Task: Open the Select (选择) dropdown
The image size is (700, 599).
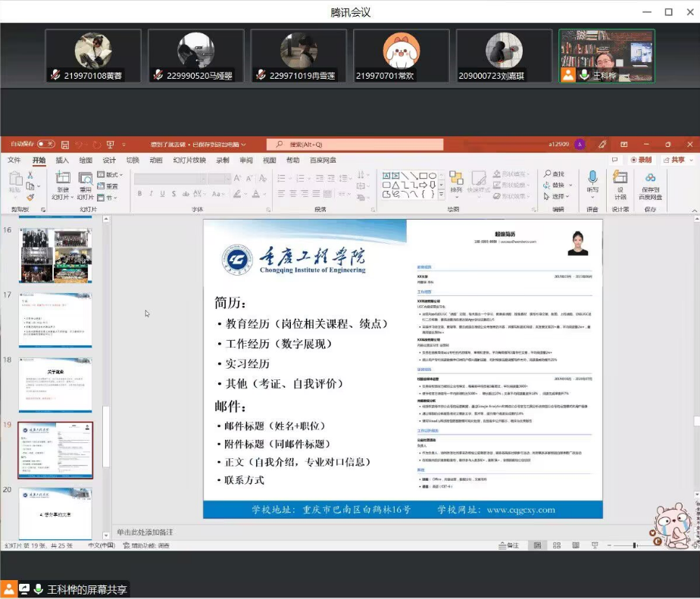Action: pyautogui.click(x=558, y=196)
